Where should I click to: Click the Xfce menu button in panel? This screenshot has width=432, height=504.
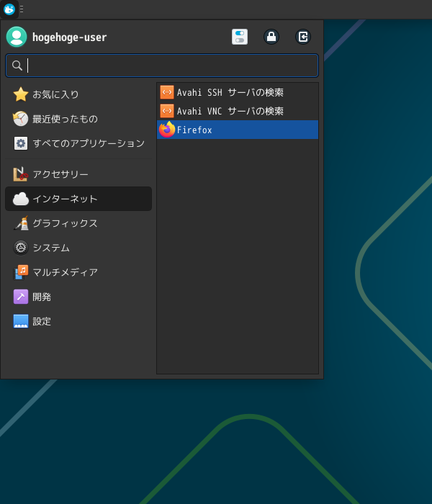(9, 9)
